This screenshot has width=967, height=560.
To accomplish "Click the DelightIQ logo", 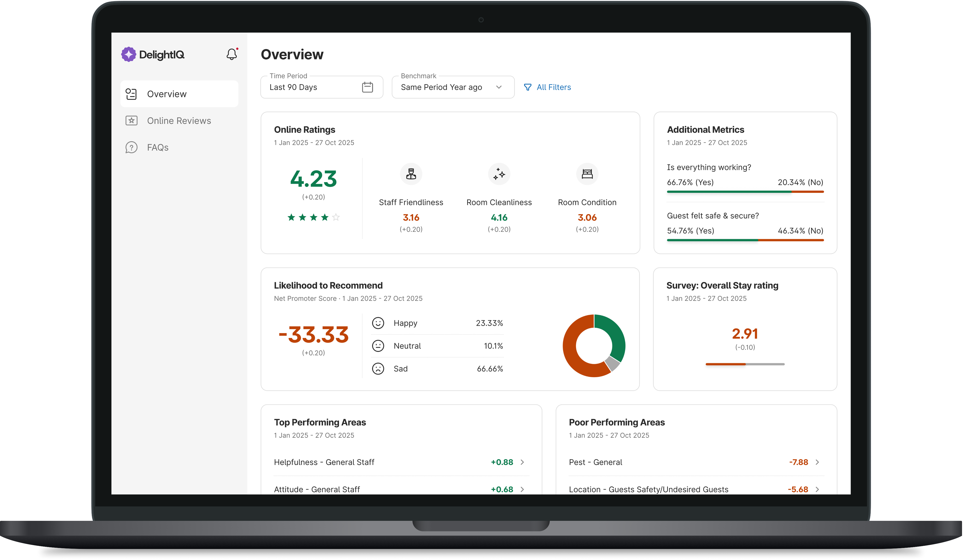I will (x=153, y=55).
